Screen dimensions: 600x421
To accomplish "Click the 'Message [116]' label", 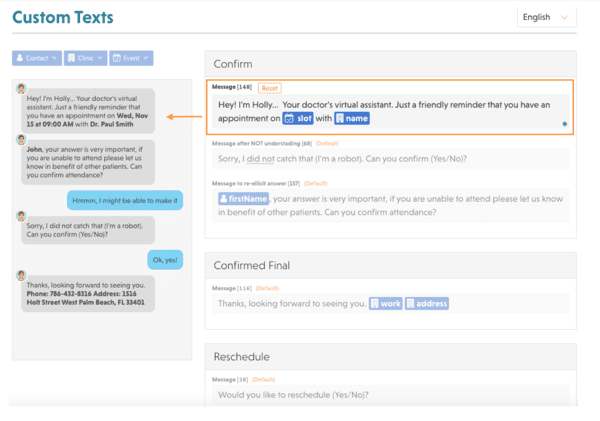I will coord(232,288).
